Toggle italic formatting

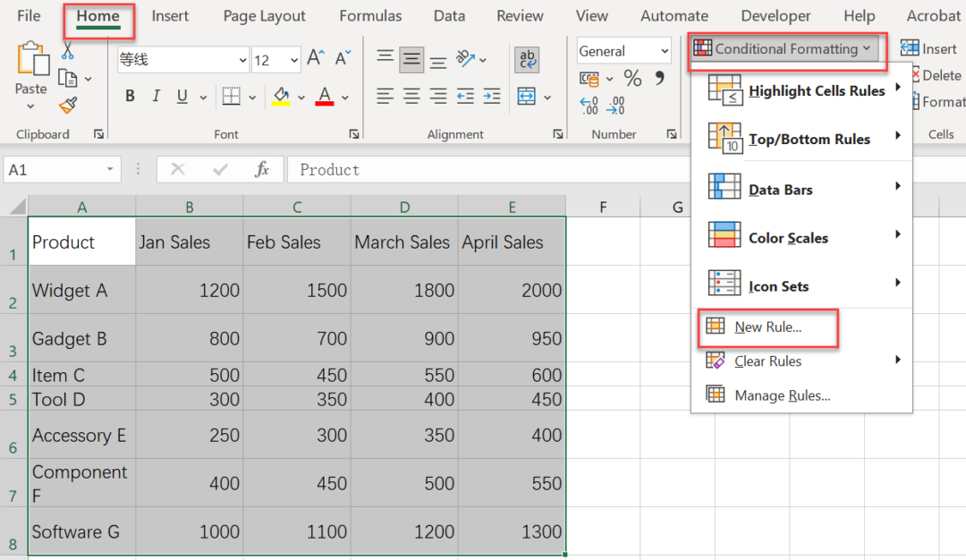pyautogui.click(x=154, y=96)
